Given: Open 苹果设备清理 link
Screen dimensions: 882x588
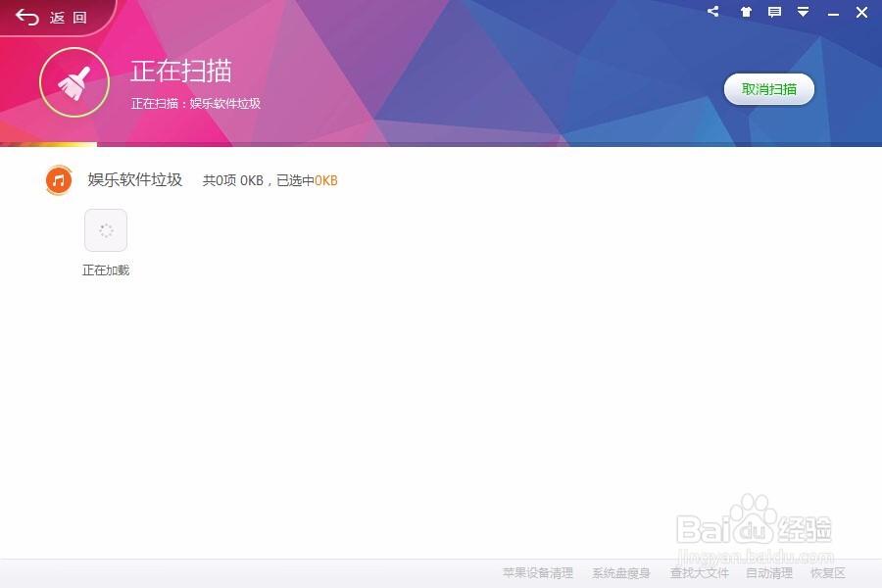Looking at the screenshot, I should [x=538, y=572].
